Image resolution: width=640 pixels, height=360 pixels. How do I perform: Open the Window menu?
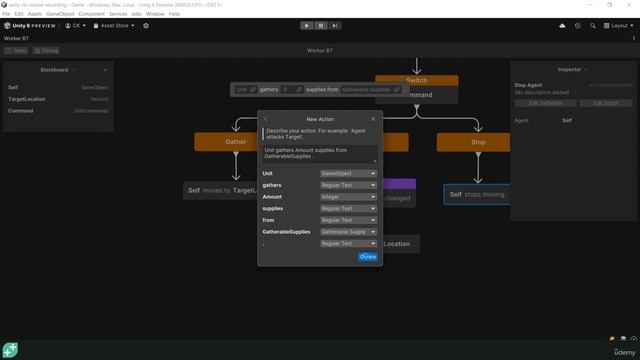(x=155, y=14)
